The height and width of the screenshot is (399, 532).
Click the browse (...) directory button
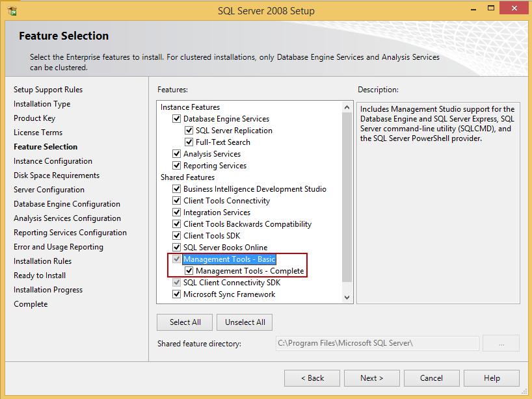(x=501, y=343)
